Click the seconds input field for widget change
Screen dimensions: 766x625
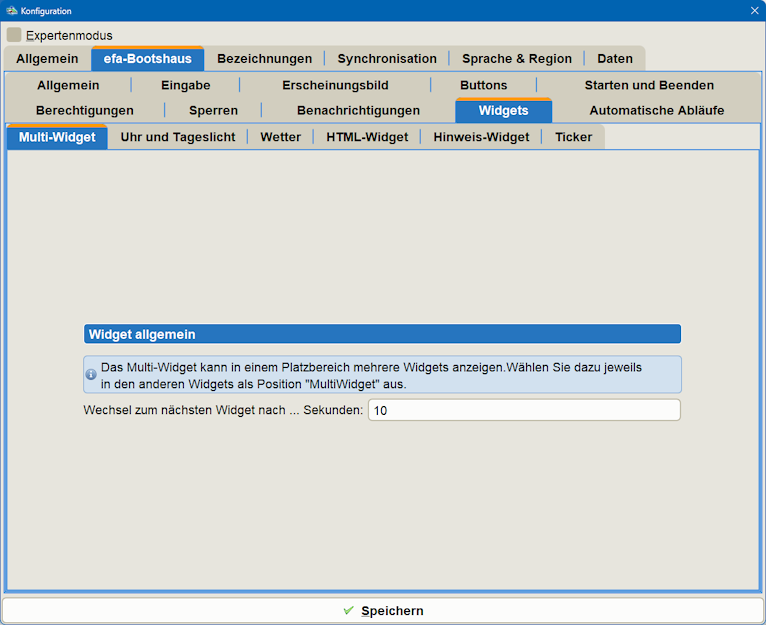523,410
